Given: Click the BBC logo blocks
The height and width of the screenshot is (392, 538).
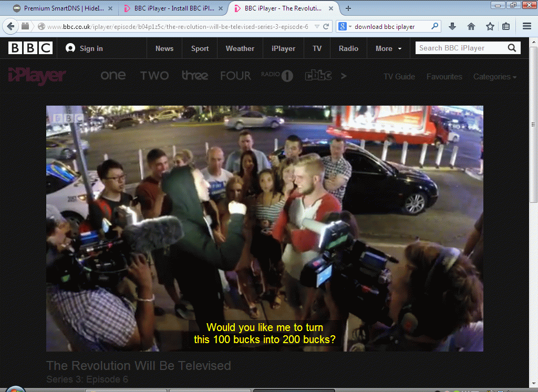Looking at the screenshot, I should pyautogui.click(x=30, y=48).
